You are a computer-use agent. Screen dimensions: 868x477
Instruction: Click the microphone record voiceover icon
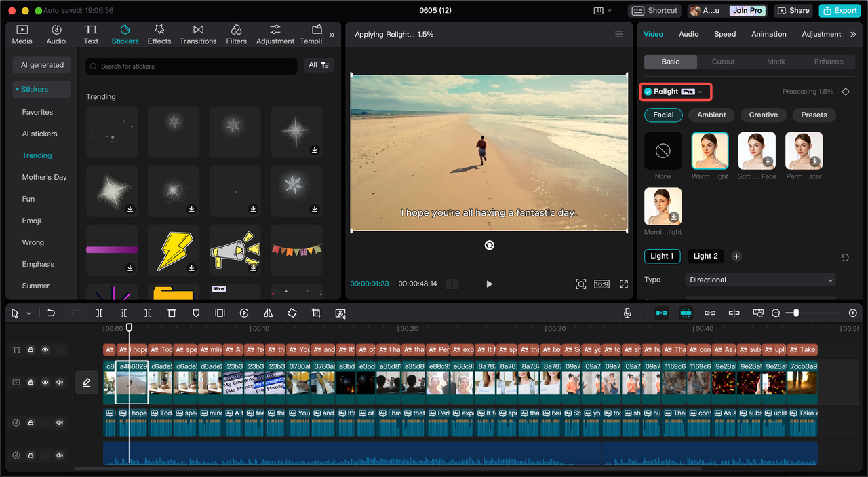tap(627, 313)
